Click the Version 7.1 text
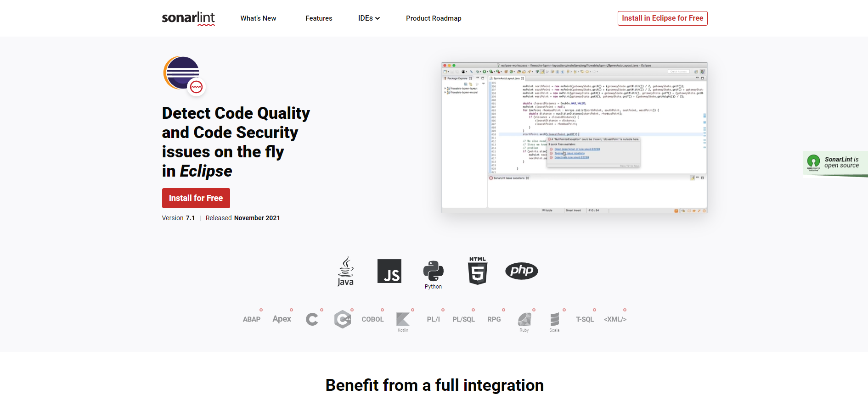 point(178,218)
